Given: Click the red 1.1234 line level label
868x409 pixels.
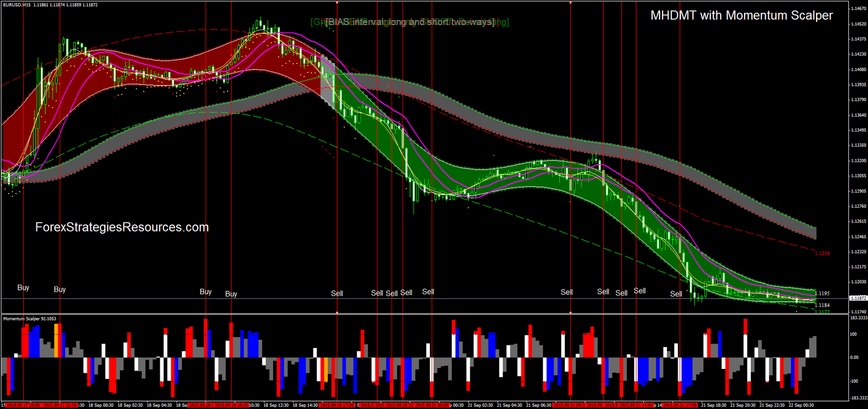Looking at the screenshot, I should click(x=822, y=253).
